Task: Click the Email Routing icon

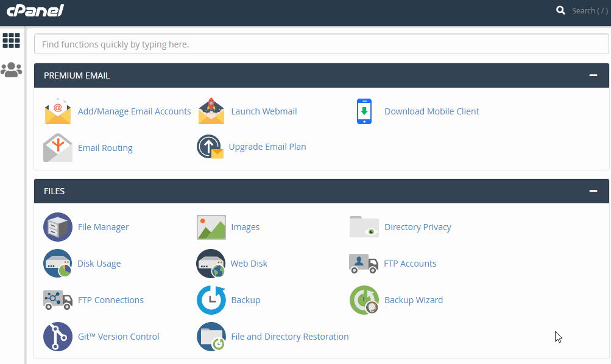Action: coord(58,147)
